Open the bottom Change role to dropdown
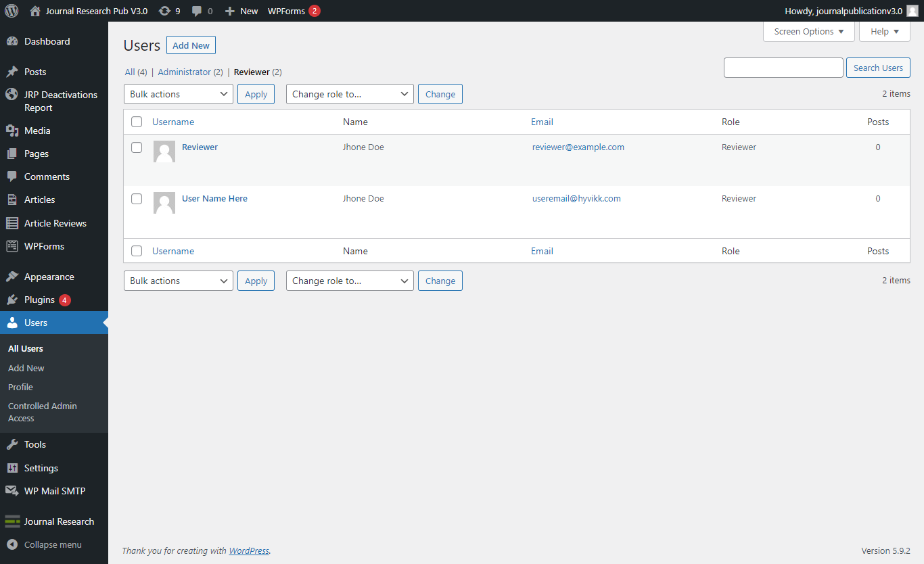Screen dimensions: 924x564 350,281
